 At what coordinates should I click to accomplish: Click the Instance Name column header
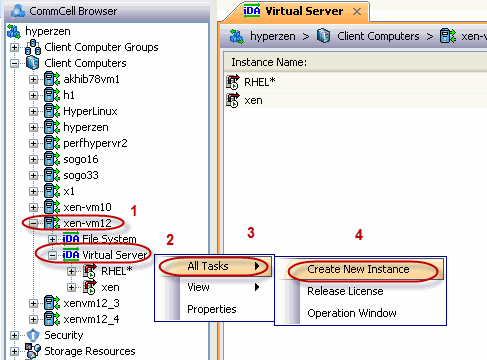tap(355, 62)
